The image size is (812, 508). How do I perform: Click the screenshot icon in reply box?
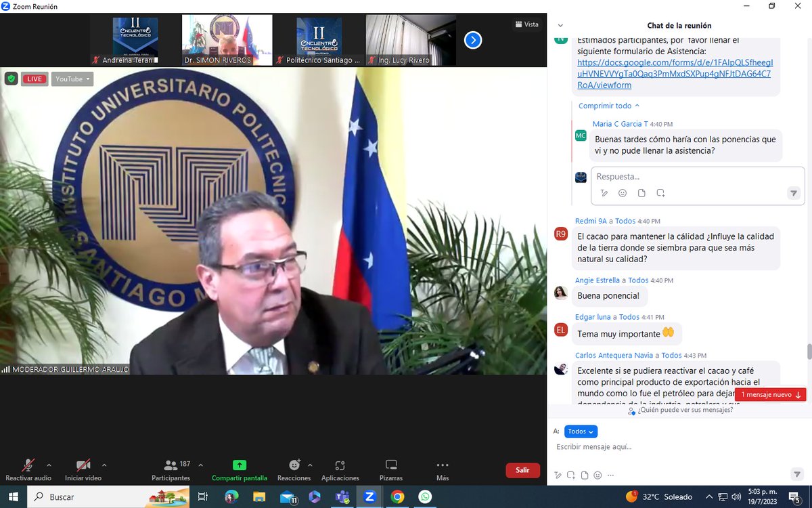(660, 193)
